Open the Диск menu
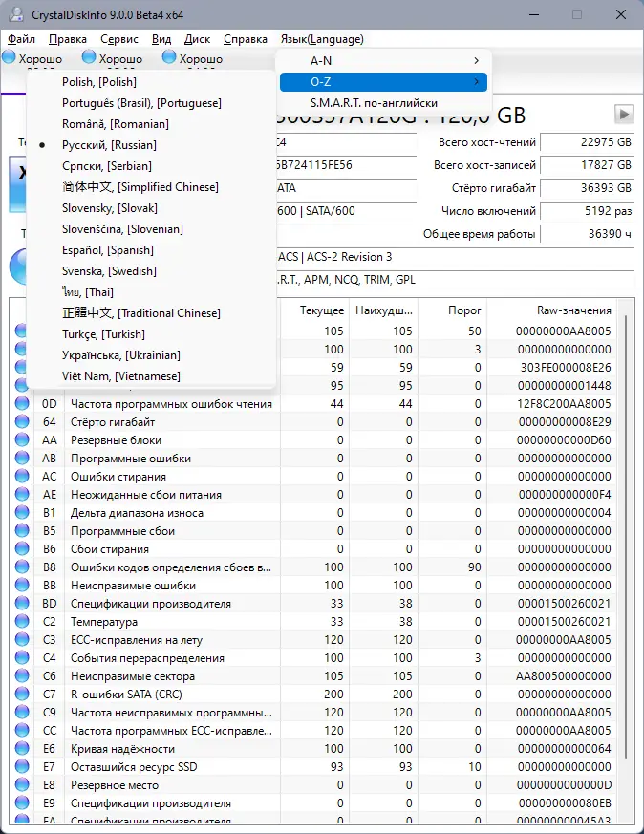The width and height of the screenshot is (644, 834). coord(197,39)
